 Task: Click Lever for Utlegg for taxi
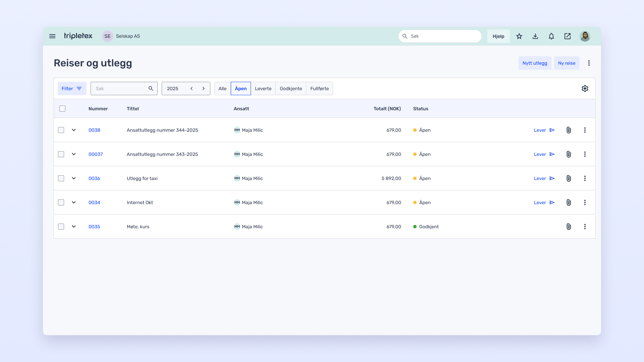coord(544,178)
